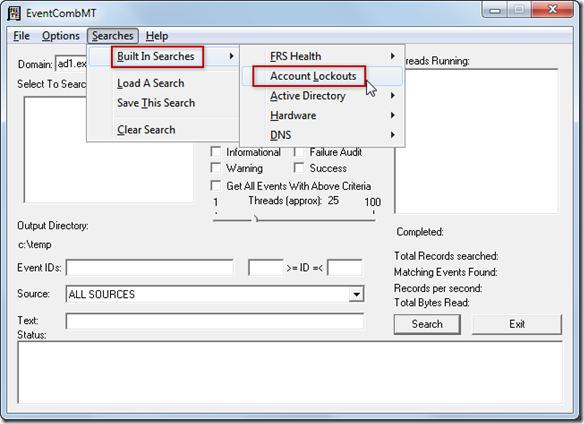Enable the Informational event type checkbox
584x424 pixels.
[x=216, y=152]
